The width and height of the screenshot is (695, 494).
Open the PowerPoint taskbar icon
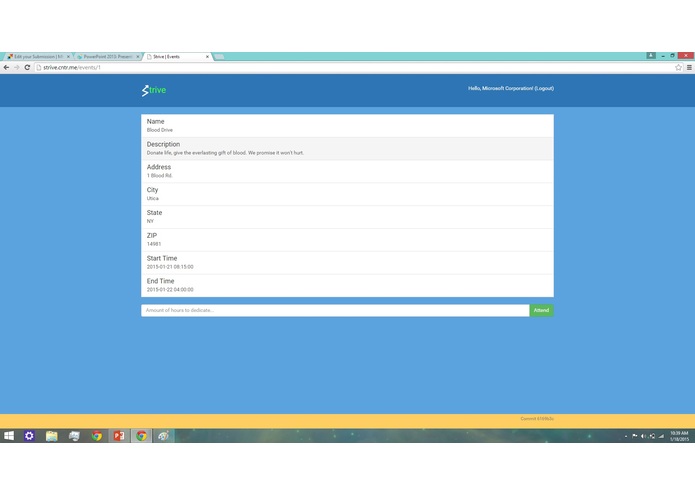pos(119,436)
